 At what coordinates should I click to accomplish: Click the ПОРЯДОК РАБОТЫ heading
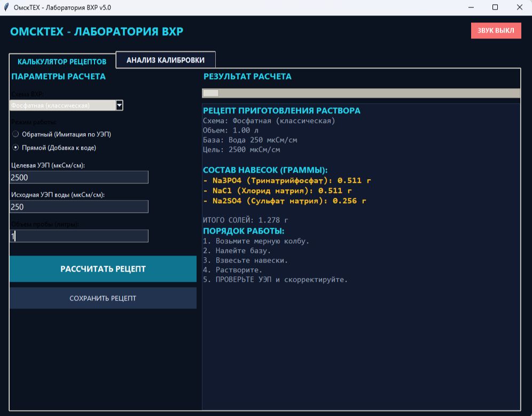[x=244, y=231]
